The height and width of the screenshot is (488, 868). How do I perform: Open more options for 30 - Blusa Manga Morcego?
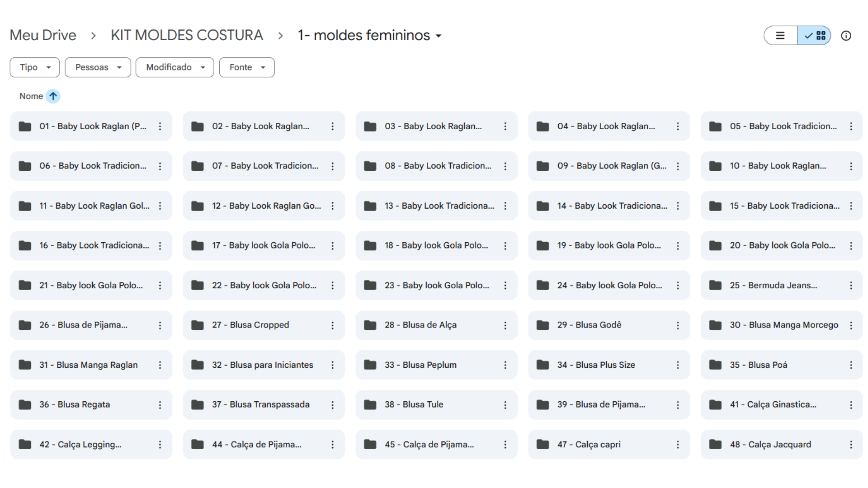click(851, 325)
